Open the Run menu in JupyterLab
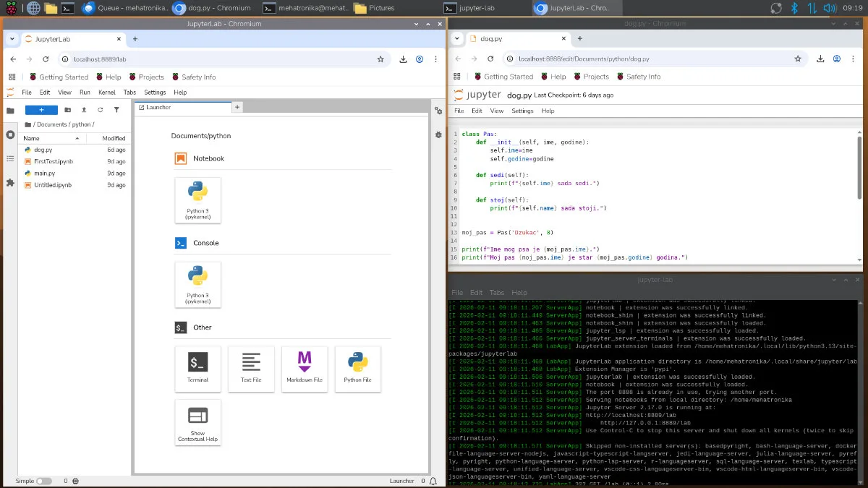Screen dimensions: 868x488 pyautogui.click(x=85, y=93)
